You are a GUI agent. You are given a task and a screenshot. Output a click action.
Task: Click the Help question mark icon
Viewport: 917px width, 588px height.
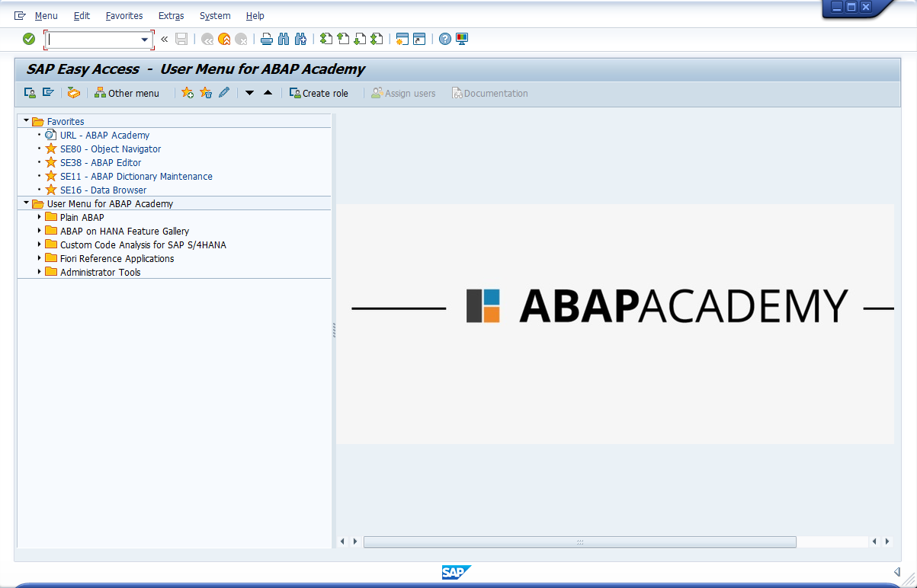point(443,39)
